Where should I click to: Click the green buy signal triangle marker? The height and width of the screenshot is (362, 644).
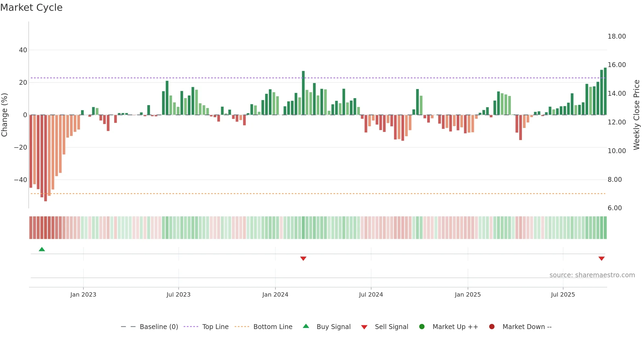point(42,249)
